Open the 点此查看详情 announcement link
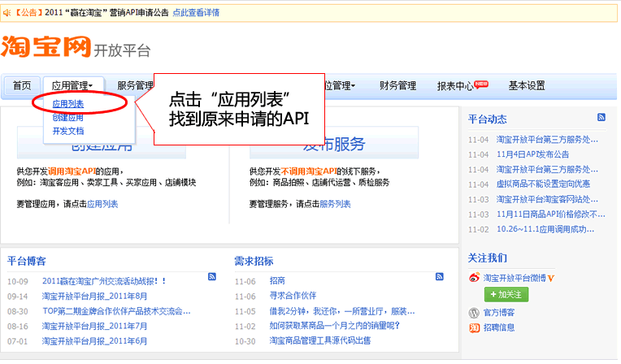 coord(196,13)
